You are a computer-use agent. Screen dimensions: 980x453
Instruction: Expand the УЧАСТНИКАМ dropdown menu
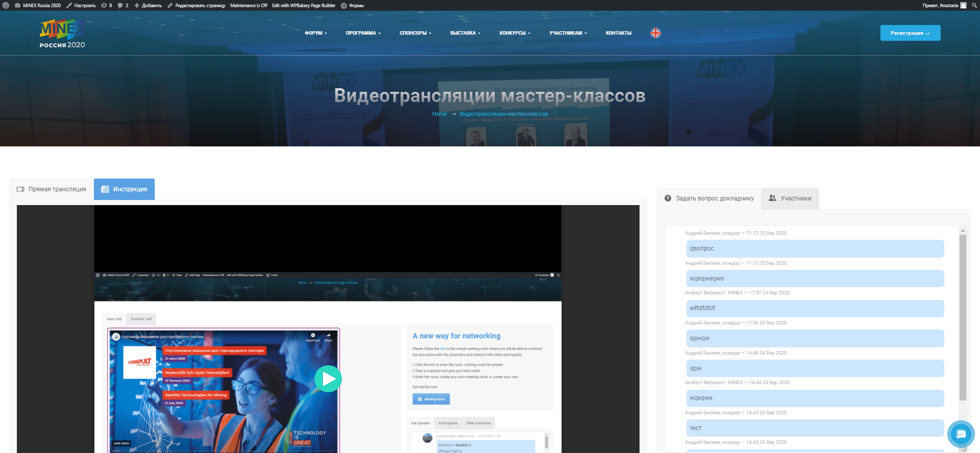(x=568, y=33)
